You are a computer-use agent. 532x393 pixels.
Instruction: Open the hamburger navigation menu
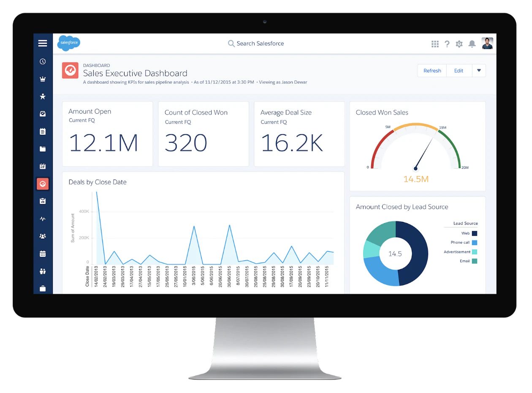point(43,43)
